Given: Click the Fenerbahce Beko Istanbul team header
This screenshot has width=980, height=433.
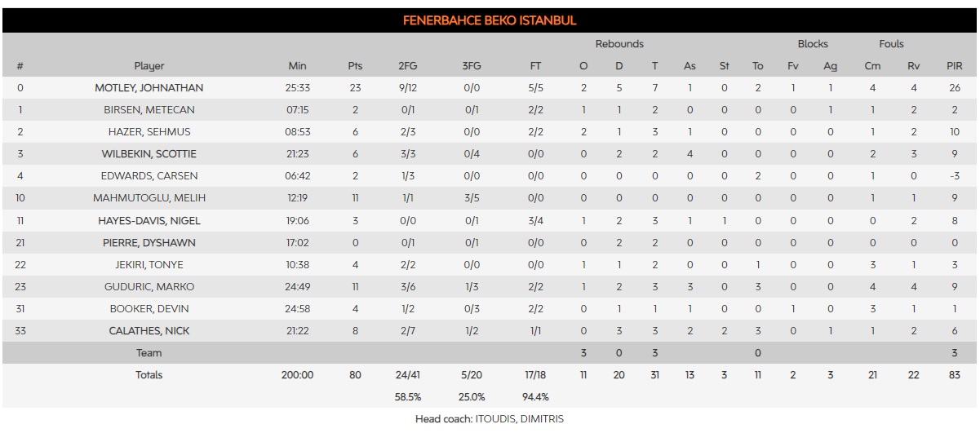Looking at the screenshot, I should (490, 20).
